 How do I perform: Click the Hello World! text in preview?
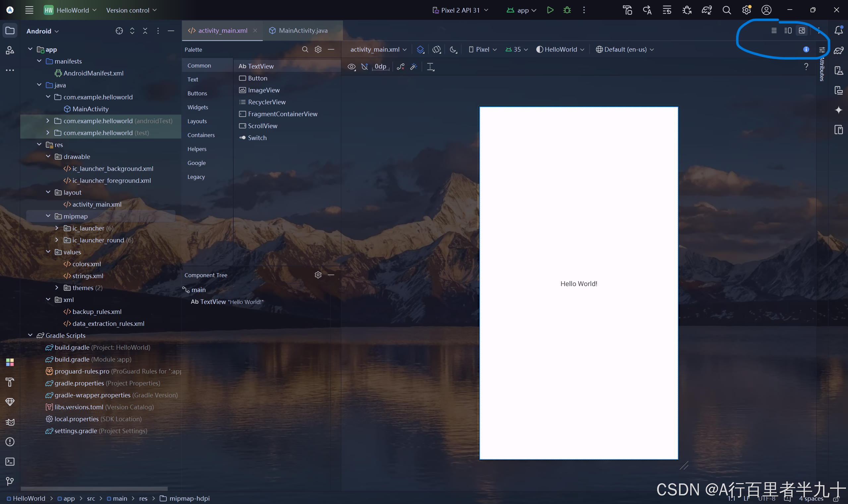tap(579, 283)
